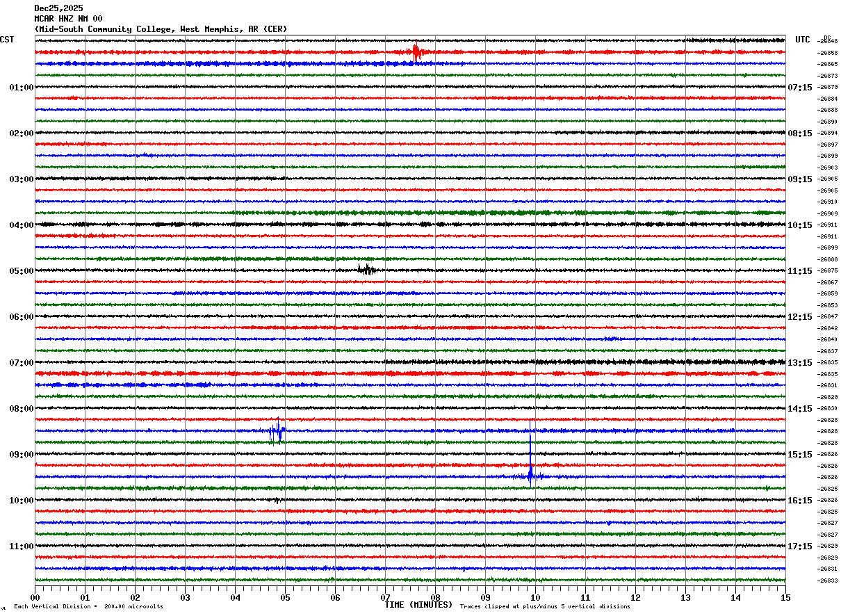Click DC offset value -26879
Image resolution: width=841 pixels, height=616 pixels.
[x=828, y=87]
